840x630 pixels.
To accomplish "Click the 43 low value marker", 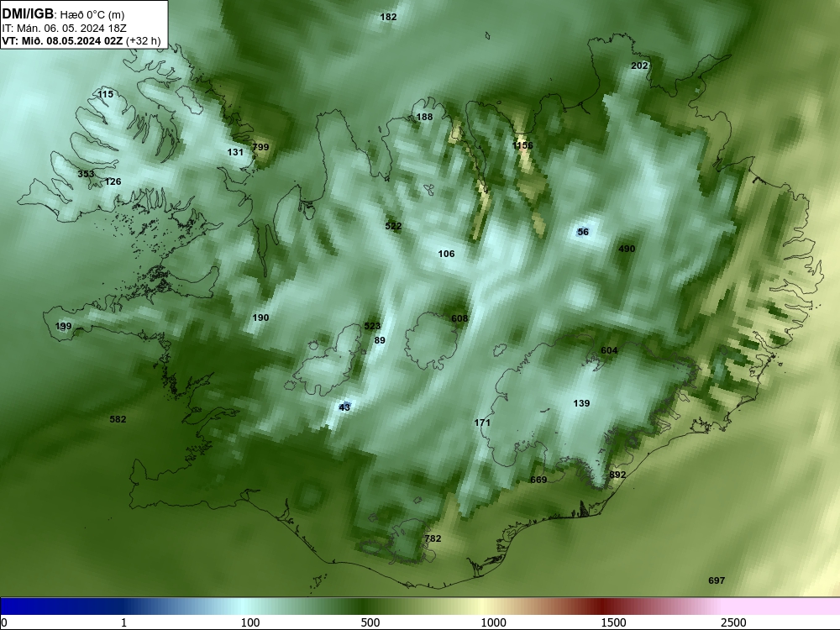I will point(344,407).
